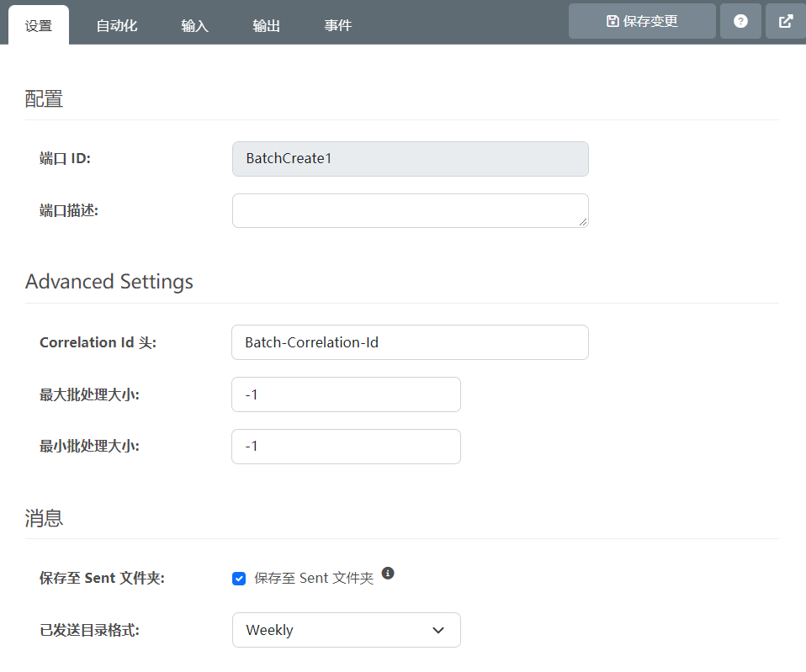Click the 消息 section heading
This screenshot has width=806, height=672.
point(44,518)
